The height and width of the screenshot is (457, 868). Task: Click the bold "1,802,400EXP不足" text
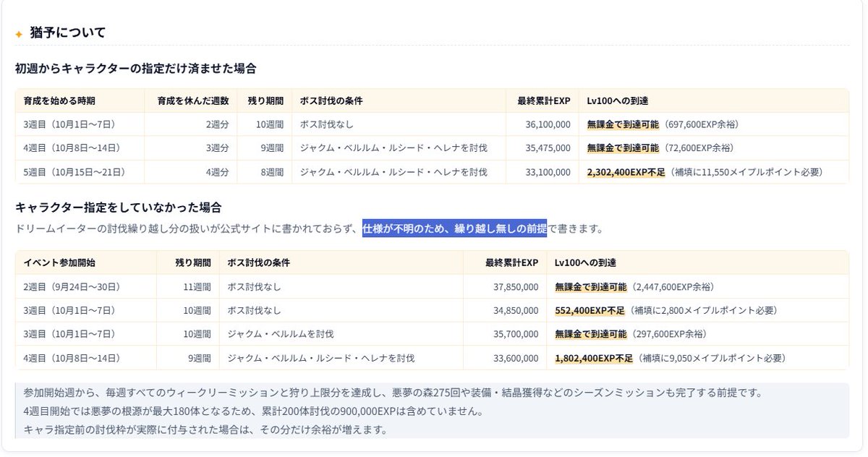pyautogui.click(x=594, y=358)
